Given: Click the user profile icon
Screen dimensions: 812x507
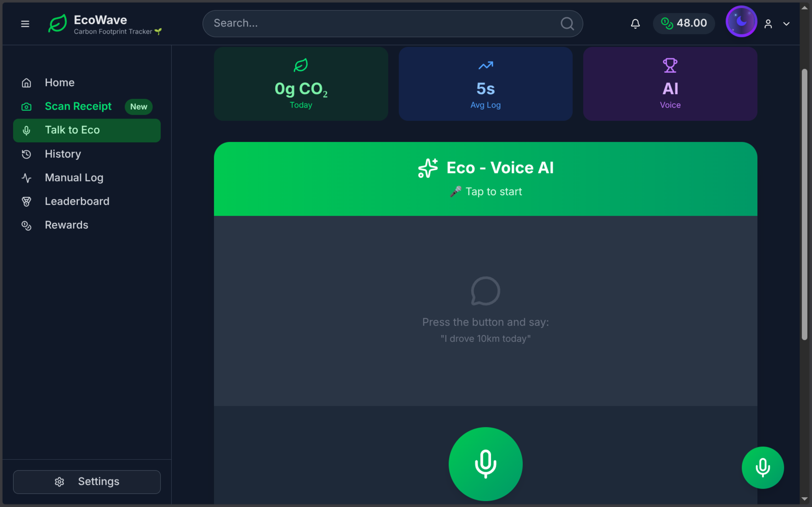Looking at the screenshot, I should point(768,24).
